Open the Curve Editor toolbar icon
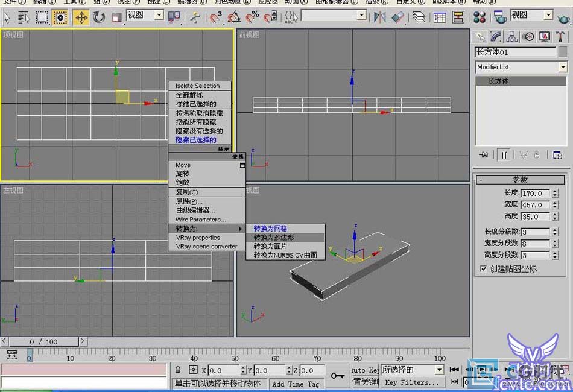Image resolution: width=573 pixels, height=392 pixels. pos(440,17)
